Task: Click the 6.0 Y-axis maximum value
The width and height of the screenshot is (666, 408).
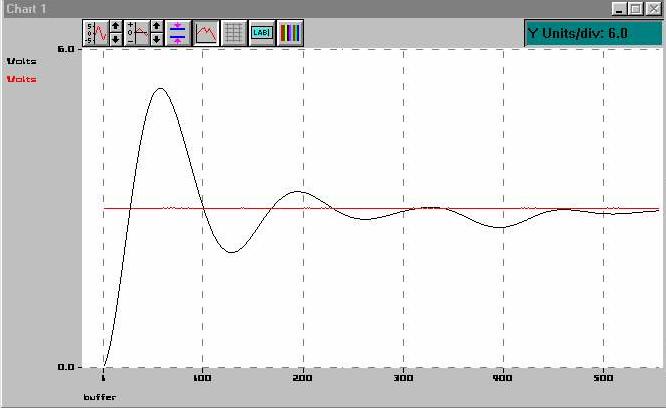Action: (x=66, y=49)
